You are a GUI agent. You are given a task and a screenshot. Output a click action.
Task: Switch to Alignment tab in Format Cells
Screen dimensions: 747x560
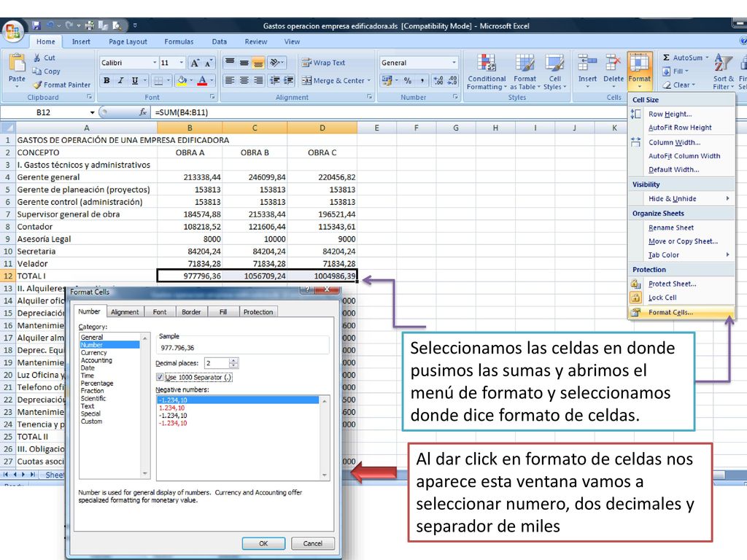pyautogui.click(x=124, y=312)
